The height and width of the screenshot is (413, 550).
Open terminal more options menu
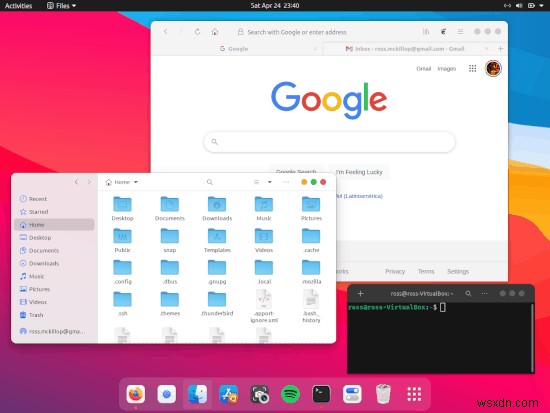pyautogui.click(x=484, y=293)
